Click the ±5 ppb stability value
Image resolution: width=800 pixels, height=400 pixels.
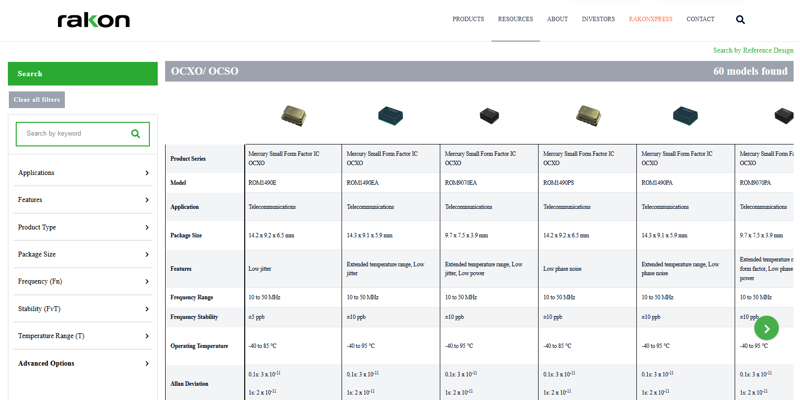(256, 317)
